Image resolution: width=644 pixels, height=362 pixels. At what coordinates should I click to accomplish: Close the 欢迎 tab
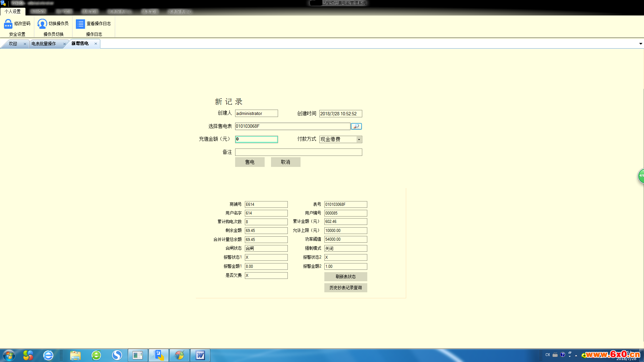[x=25, y=44]
